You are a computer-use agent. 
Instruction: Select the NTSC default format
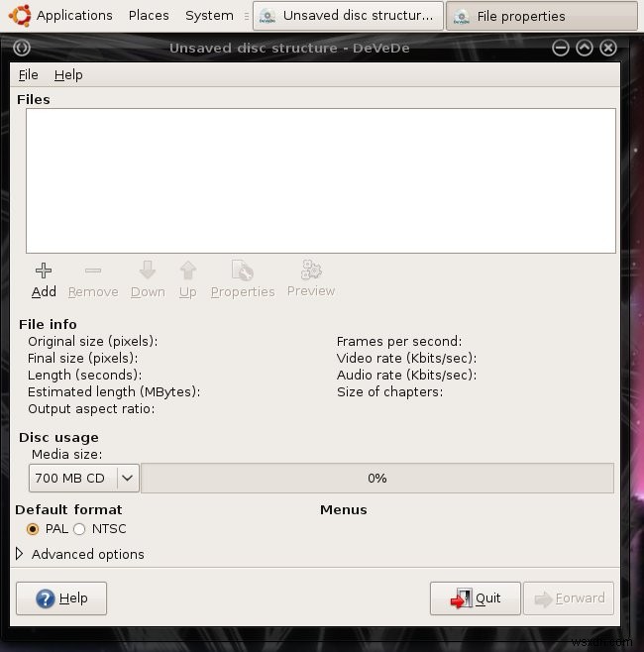tap(79, 529)
